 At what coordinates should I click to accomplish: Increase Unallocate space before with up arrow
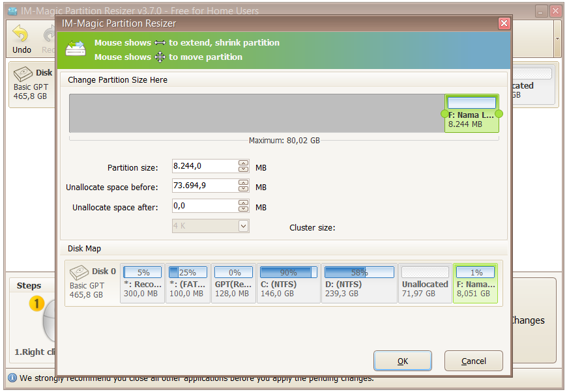click(x=243, y=183)
